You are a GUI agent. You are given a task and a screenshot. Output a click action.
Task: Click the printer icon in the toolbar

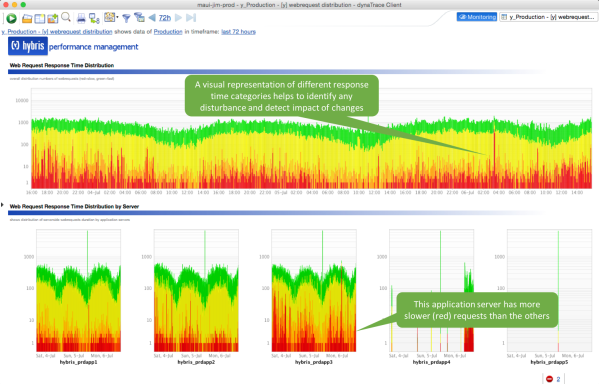coord(81,18)
